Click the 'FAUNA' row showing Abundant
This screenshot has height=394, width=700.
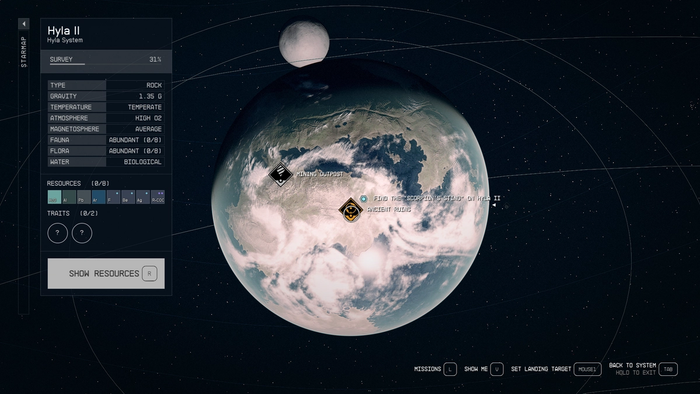(x=106, y=140)
